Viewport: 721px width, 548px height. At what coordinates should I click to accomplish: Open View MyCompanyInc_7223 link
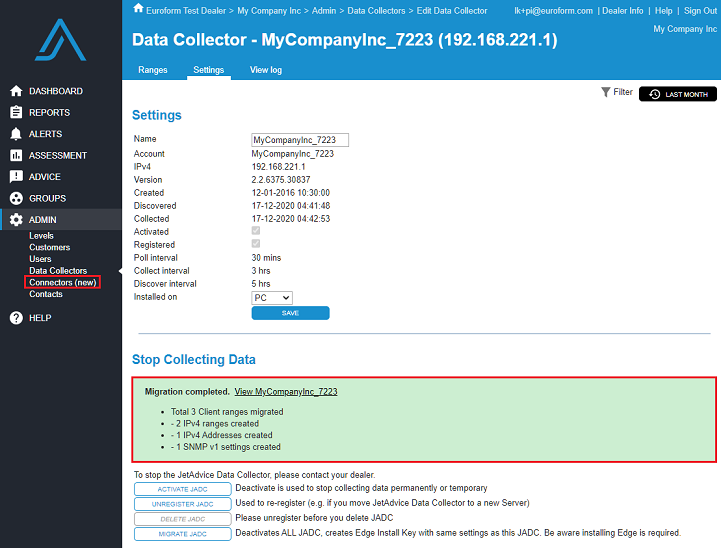[286, 392]
